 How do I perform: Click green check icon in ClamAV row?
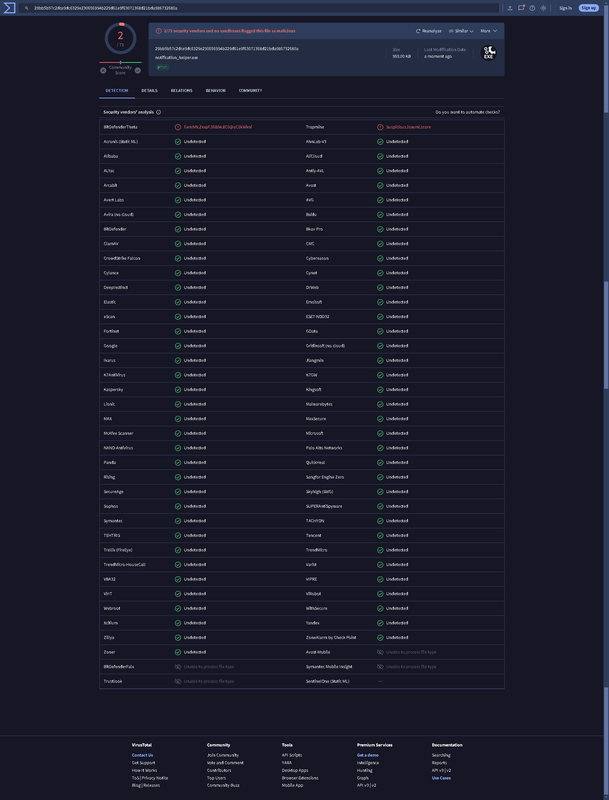point(178,244)
